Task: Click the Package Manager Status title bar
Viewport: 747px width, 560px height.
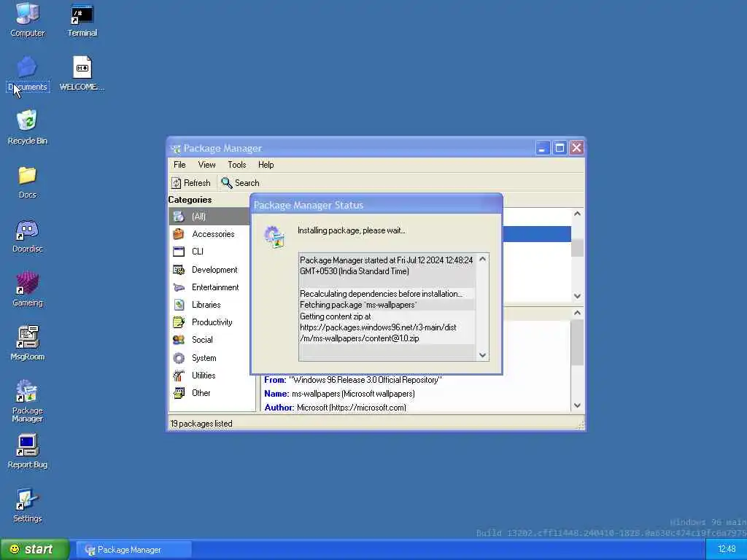Action: click(376, 205)
